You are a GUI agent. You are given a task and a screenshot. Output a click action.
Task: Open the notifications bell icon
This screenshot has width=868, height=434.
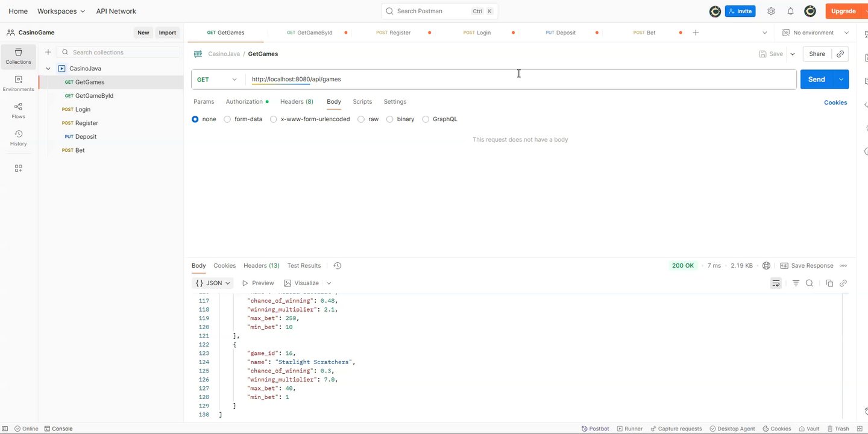pos(790,11)
